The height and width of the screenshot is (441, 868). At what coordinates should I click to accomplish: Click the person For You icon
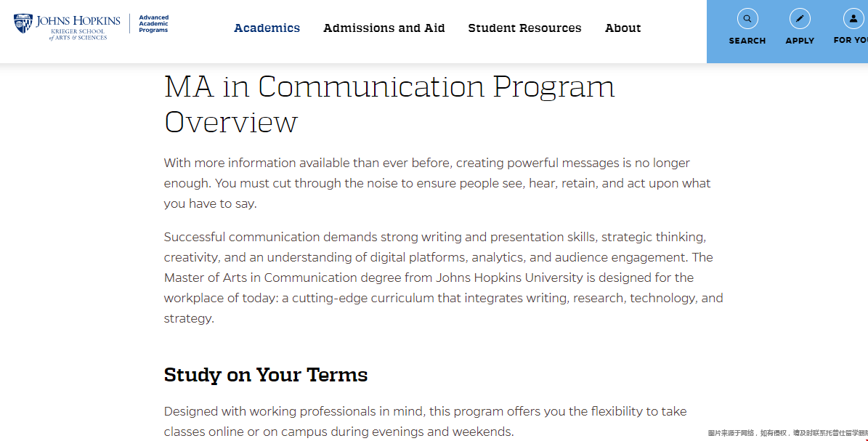coord(853,19)
